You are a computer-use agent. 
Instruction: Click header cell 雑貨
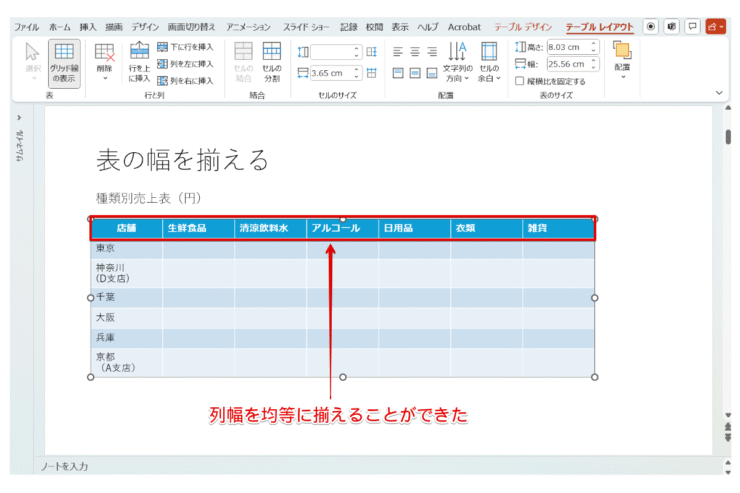[x=558, y=228]
